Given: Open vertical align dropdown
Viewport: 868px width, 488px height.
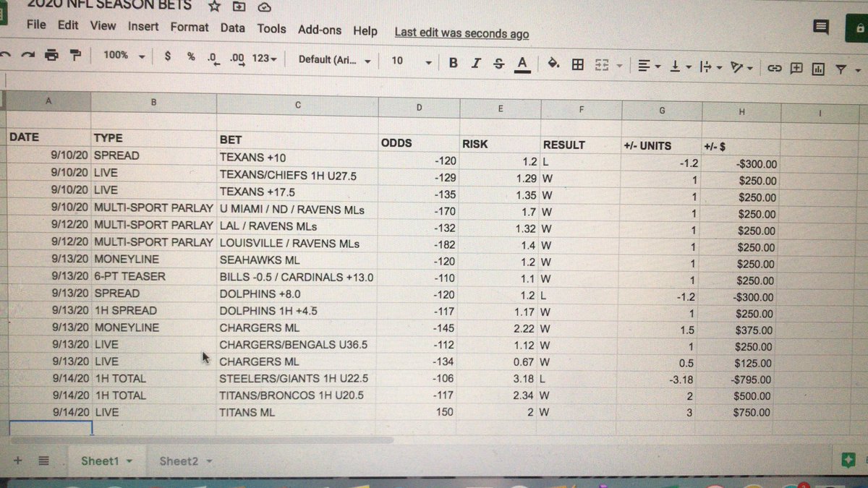Looking at the screenshot, I should [679, 67].
